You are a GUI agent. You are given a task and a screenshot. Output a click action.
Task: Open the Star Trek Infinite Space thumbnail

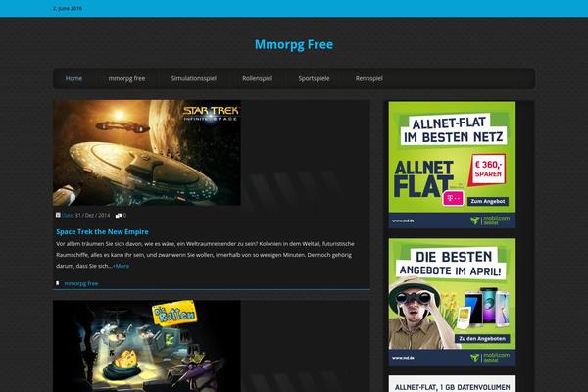pyautogui.click(x=147, y=153)
